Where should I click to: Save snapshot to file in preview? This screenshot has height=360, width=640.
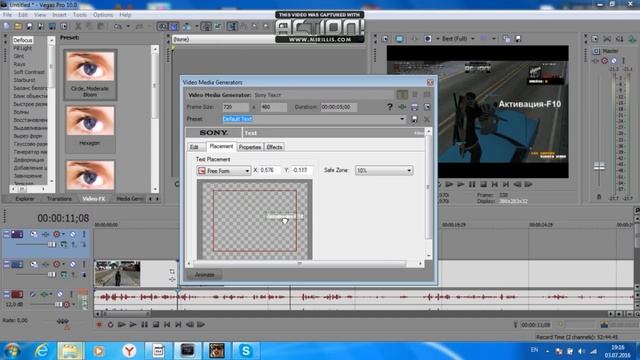click(518, 39)
